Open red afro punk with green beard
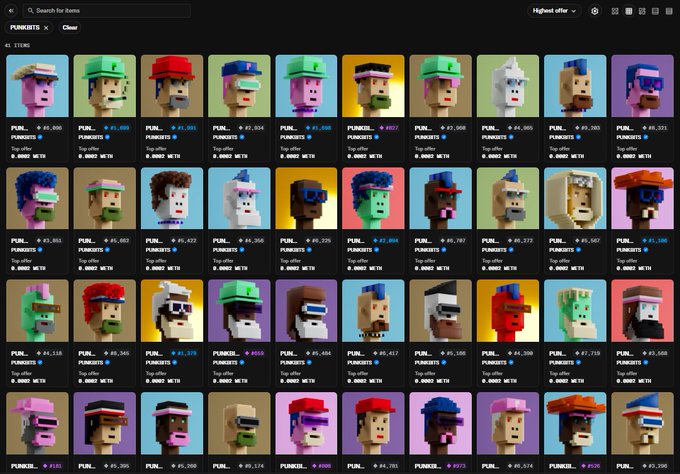The width and height of the screenshot is (680, 474). 105,311
